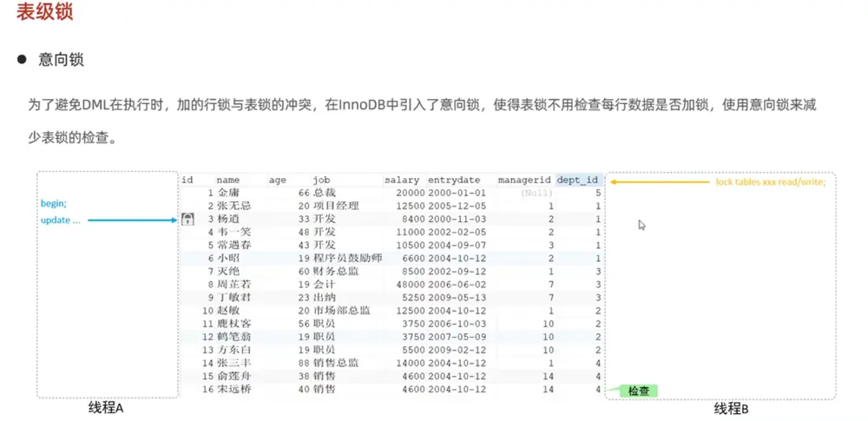
Task: Click the lock tables xxx read/write; text
Action: tap(771, 181)
